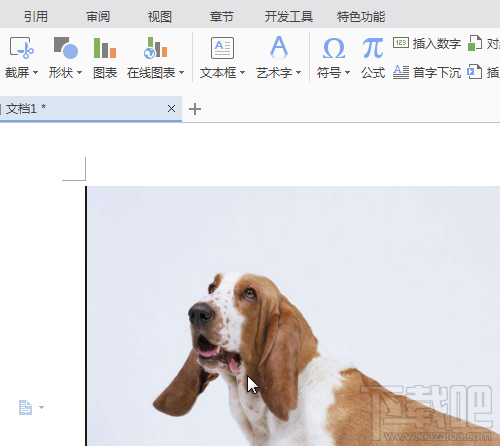Expand the 文本框 dropdown arrow
Screen dimensions: 500x446
click(242, 72)
